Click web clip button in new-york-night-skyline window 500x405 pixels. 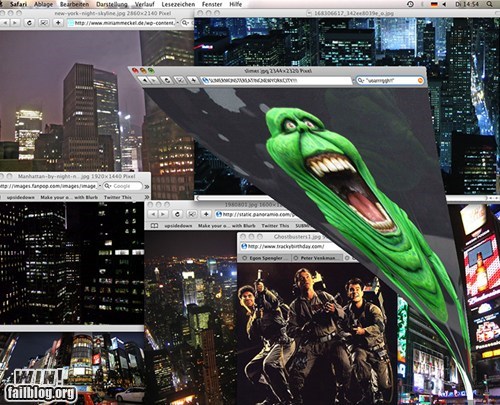[44, 23]
